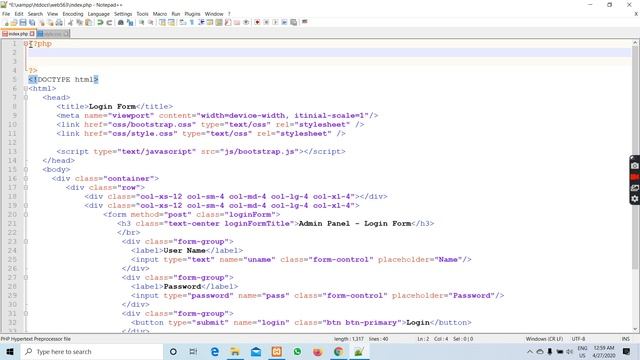Toggle the red Start Recording macro button
Viewport: 640px width, 360px height.
pyautogui.click(x=257, y=22)
